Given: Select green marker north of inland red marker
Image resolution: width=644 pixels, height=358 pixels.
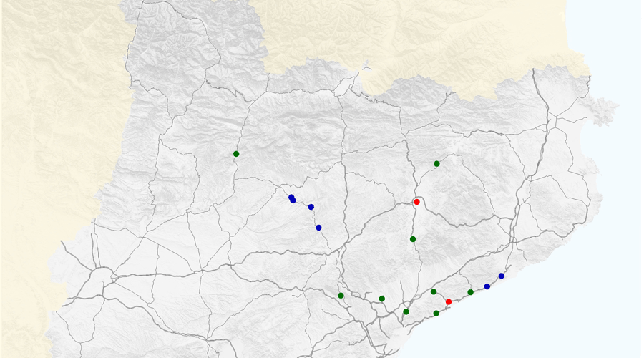Looking at the screenshot, I should click(436, 164).
